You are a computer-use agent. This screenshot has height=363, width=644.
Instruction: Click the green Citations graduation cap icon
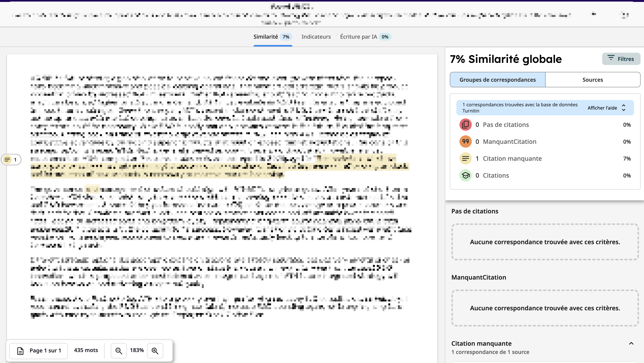pyautogui.click(x=465, y=176)
